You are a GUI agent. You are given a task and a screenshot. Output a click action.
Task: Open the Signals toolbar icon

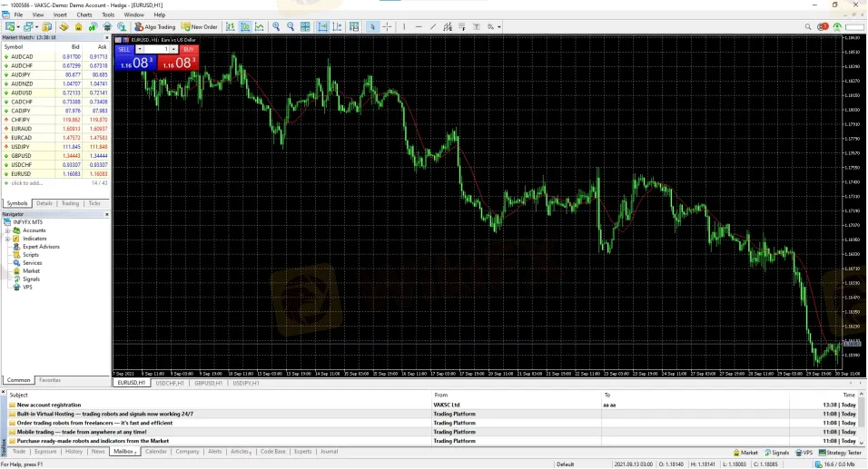point(93,26)
